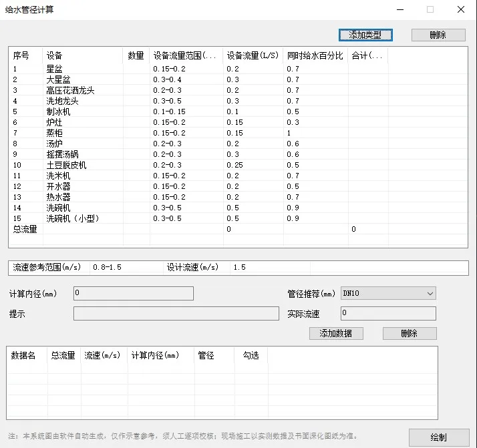The image size is (477, 448).
Task: Click the 0.1 flow value for 制冰机
Action: click(x=232, y=111)
